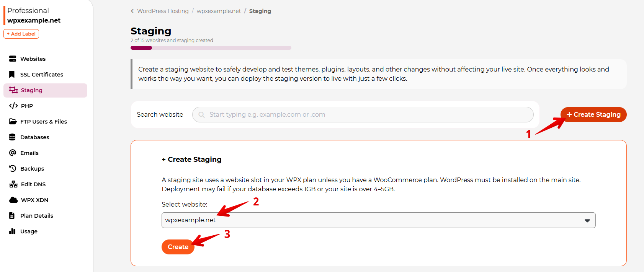Click the SSL Certificates bookmark icon
The height and width of the screenshot is (272, 644).
tap(12, 74)
